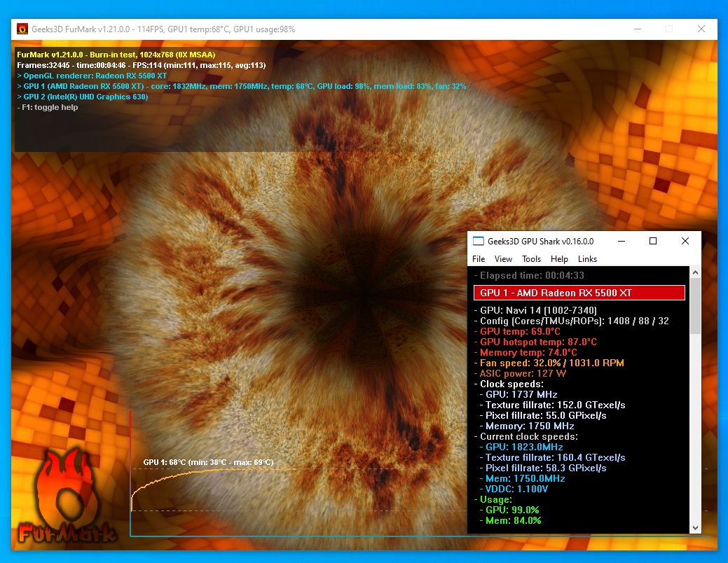Screen dimensions: 728x563
Task: Open the View menu in GPU Shark
Action: pos(503,259)
